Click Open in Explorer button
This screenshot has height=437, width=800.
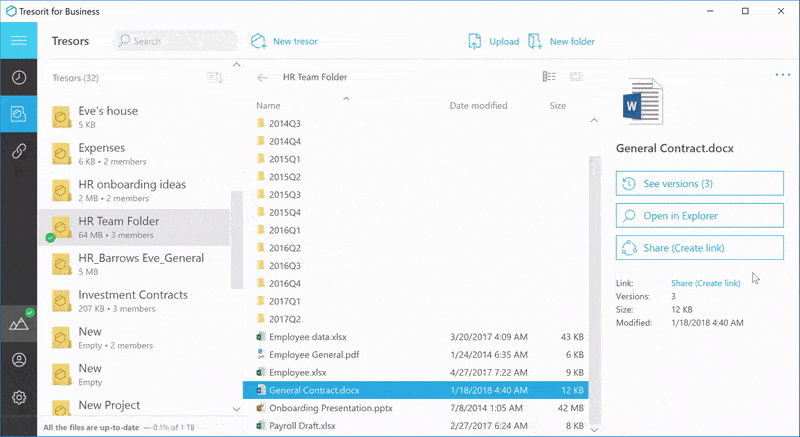click(x=699, y=216)
